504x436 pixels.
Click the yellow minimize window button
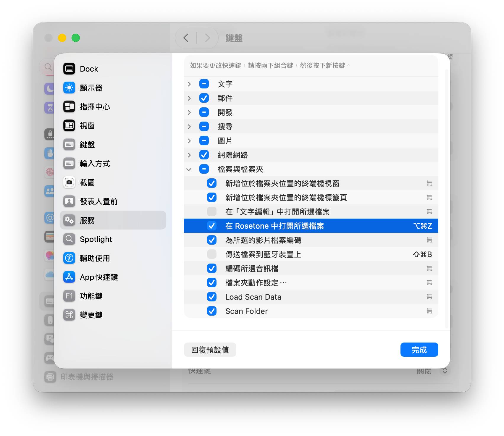[x=62, y=38]
